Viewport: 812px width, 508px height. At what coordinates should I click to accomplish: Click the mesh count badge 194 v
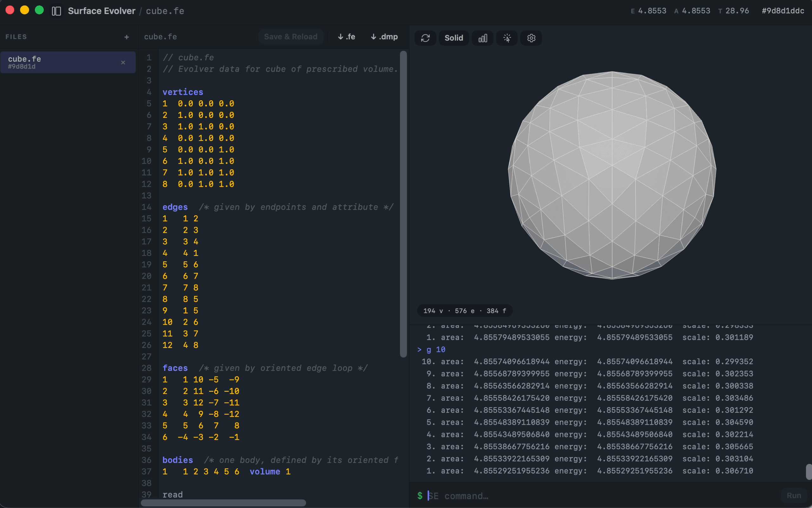point(464,311)
